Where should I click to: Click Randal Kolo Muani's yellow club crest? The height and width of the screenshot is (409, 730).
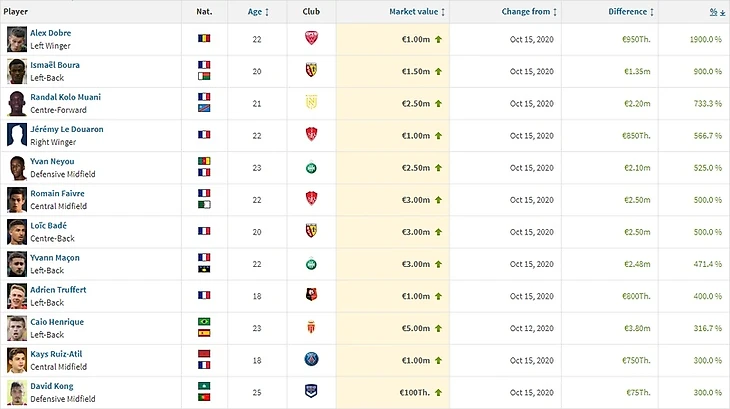pyautogui.click(x=311, y=102)
